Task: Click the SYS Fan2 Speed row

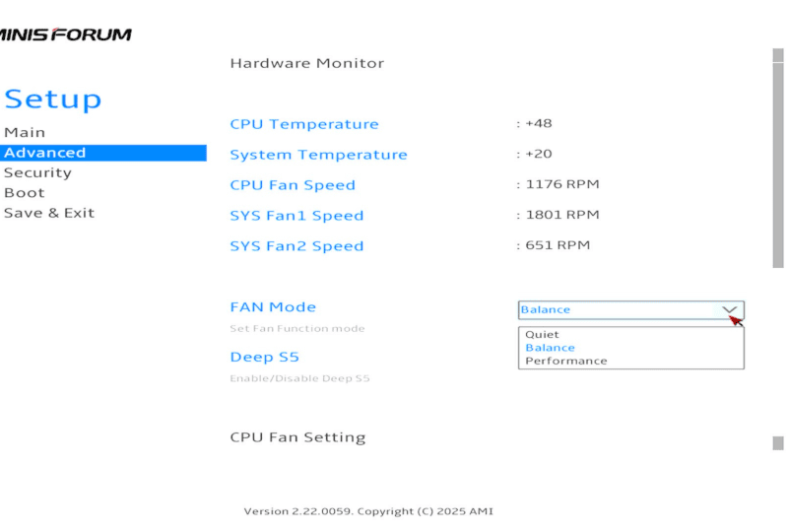Action: click(296, 246)
